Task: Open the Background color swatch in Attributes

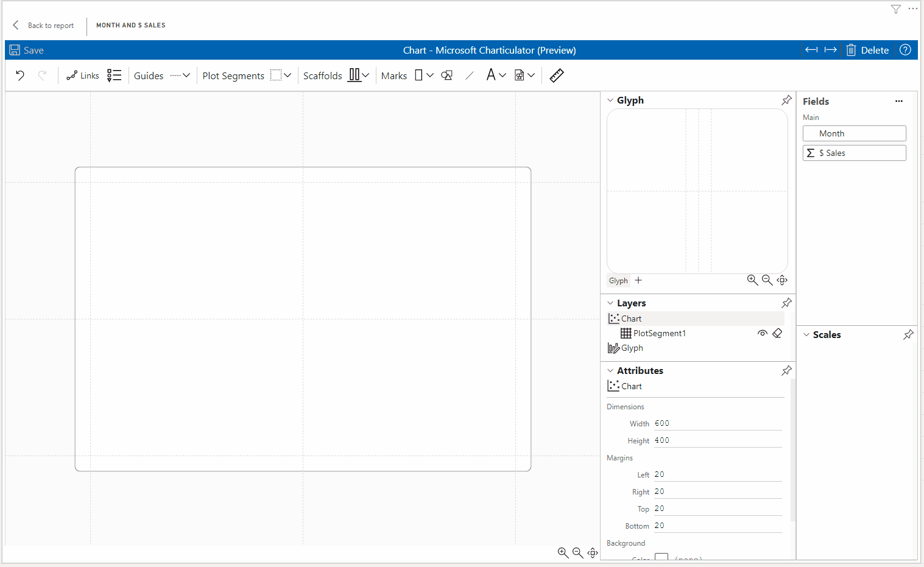Action: (x=661, y=558)
